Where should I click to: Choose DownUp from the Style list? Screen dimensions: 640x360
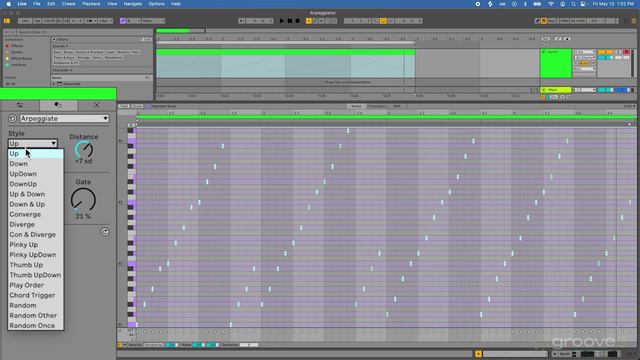coord(36,184)
